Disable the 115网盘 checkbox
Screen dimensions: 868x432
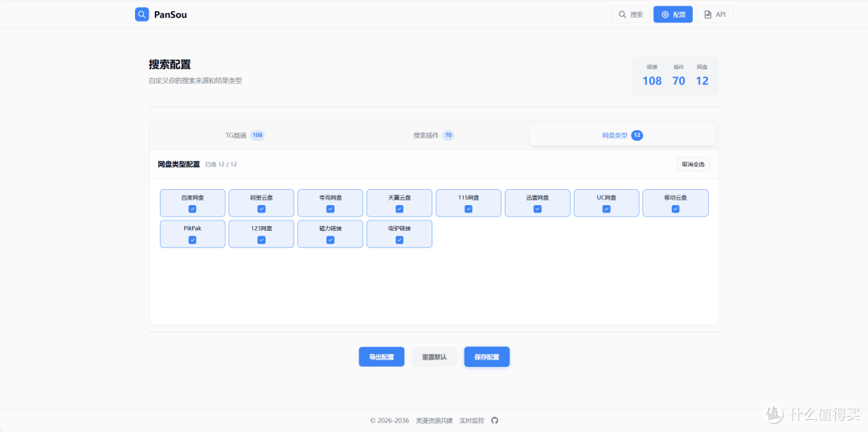coord(469,209)
